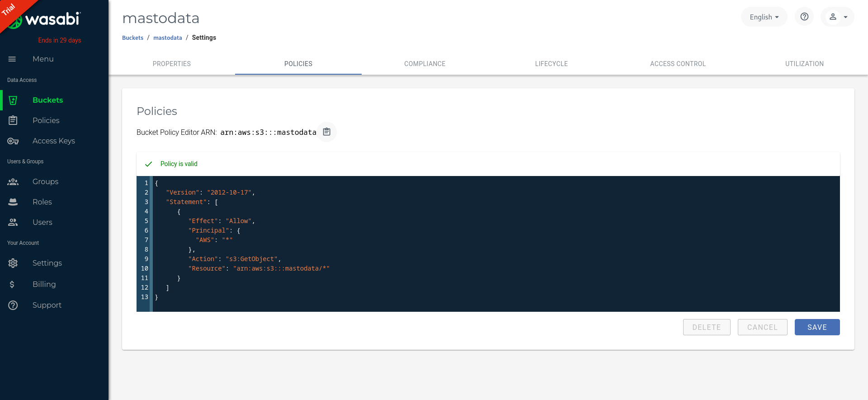Image resolution: width=868 pixels, height=400 pixels.
Task: Open Buckets via bucket icon
Action: pyautogui.click(x=13, y=100)
